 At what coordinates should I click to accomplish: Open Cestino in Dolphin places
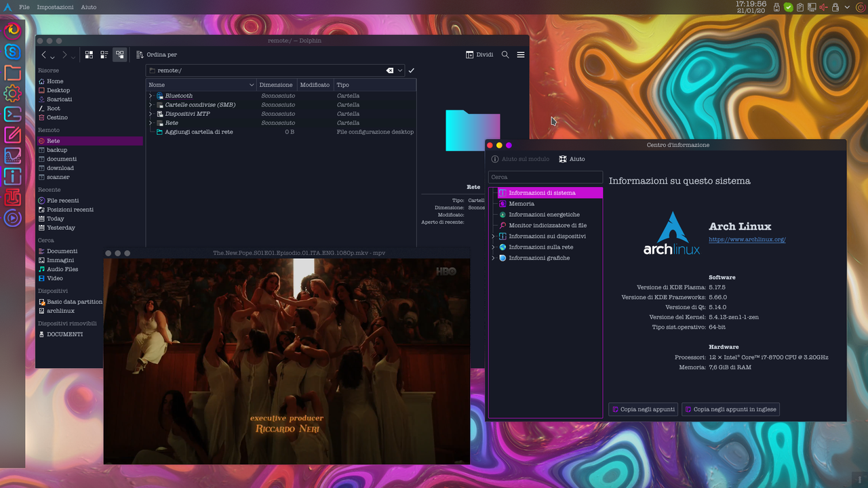90,118
